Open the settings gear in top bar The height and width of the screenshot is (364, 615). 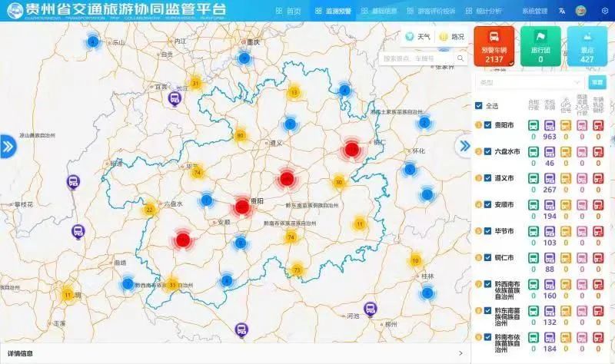[603, 12]
